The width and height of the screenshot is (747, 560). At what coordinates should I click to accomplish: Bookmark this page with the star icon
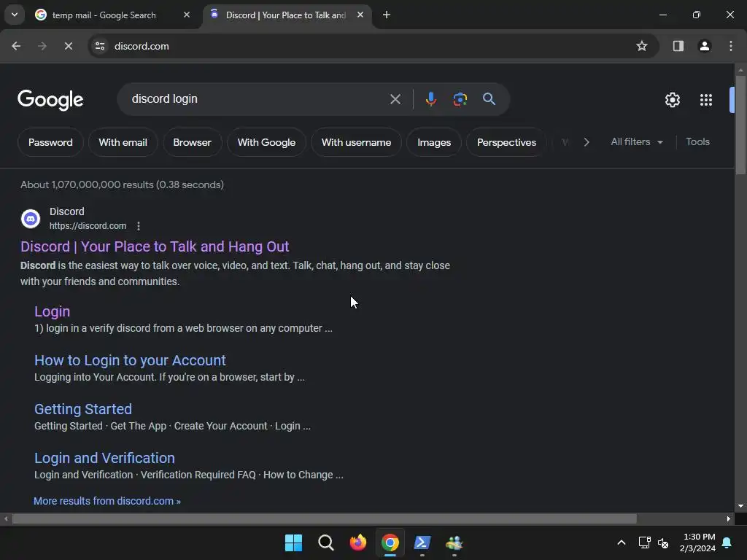pyautogui.click(x=642, y=46)
